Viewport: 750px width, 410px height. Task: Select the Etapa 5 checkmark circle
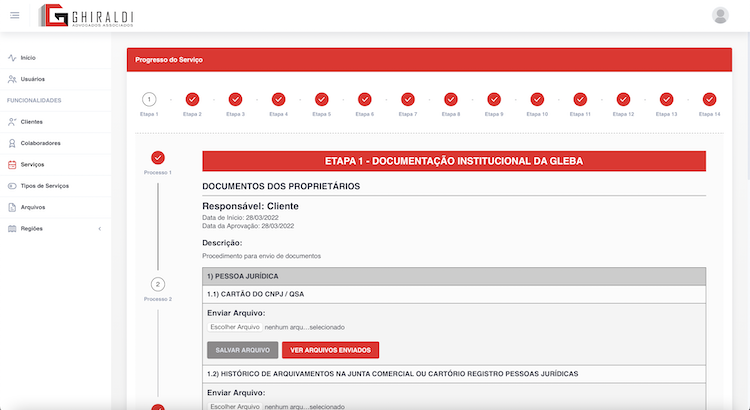(321, 100)
